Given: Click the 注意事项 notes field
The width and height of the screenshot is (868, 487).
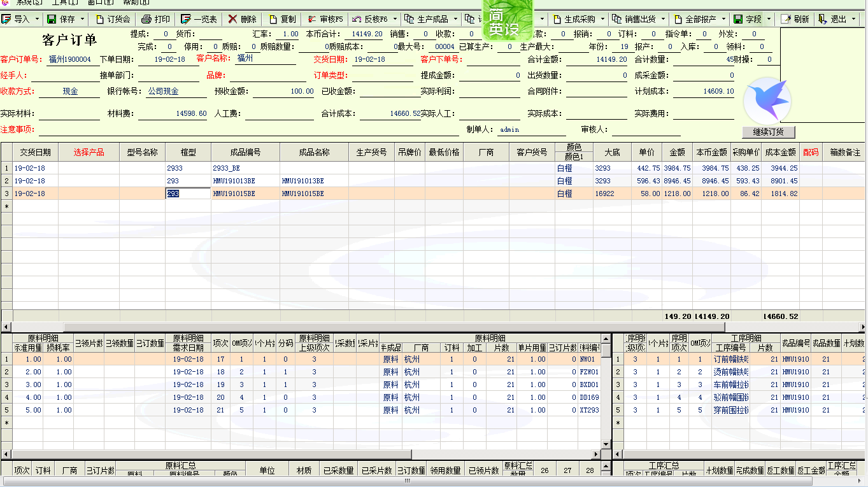Looking at the screenshot, I should [250, 130].
